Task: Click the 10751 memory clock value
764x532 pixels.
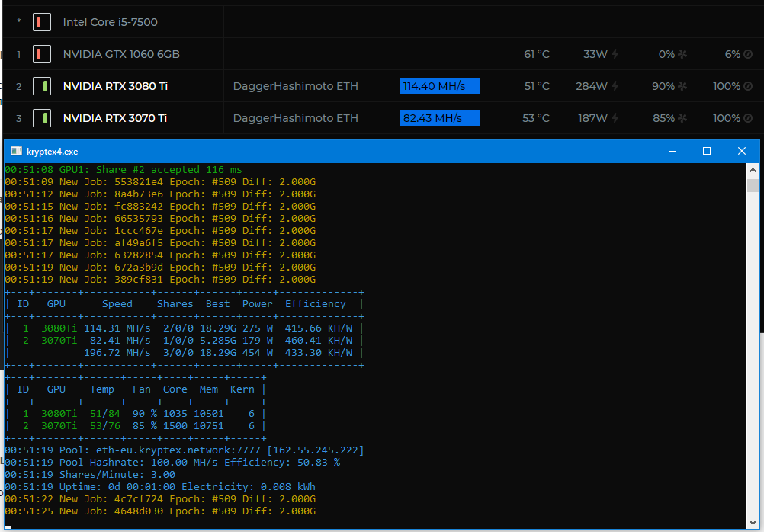Action: (x=209, y=426)
